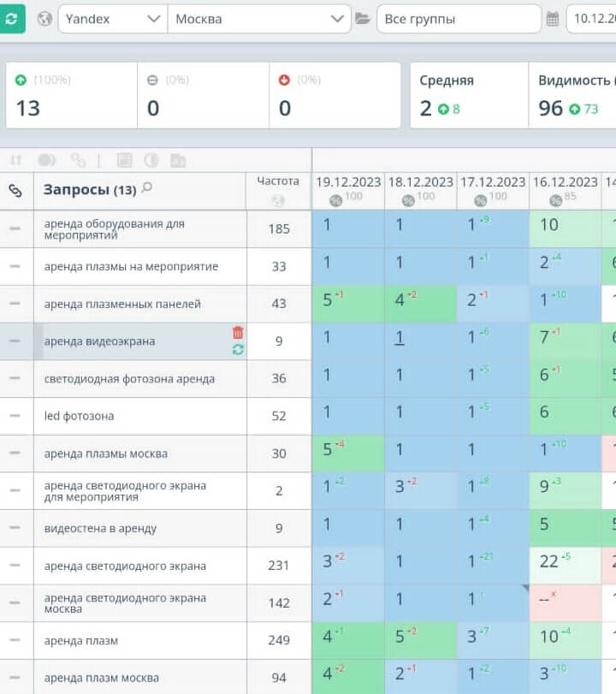Click the search magnifier beside Запросы
Image resolution: width=616 pixels, height=694 pixels.
pos(147,188)
